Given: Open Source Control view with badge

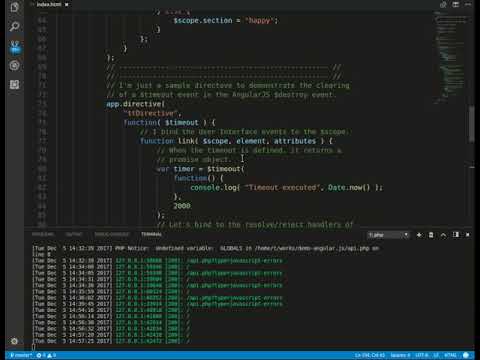Looking at the screenshot, I should 15,47.
